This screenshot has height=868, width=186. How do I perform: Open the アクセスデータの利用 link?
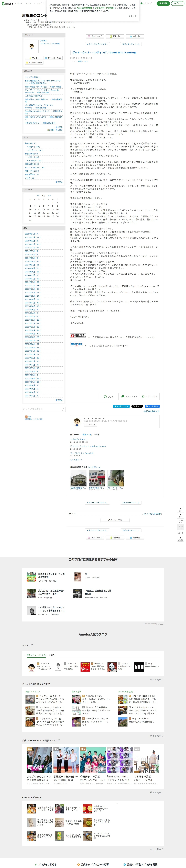[x=104, y=8]
